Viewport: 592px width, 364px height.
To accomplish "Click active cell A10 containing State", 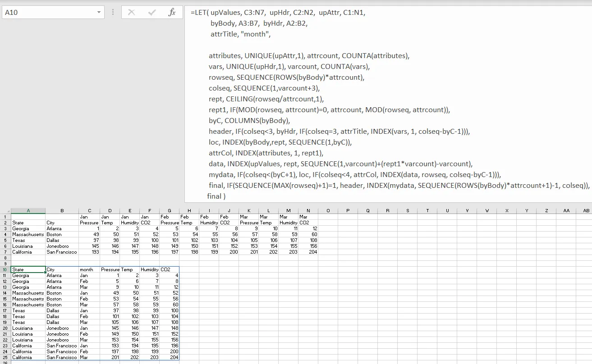I will coord(28,269).
